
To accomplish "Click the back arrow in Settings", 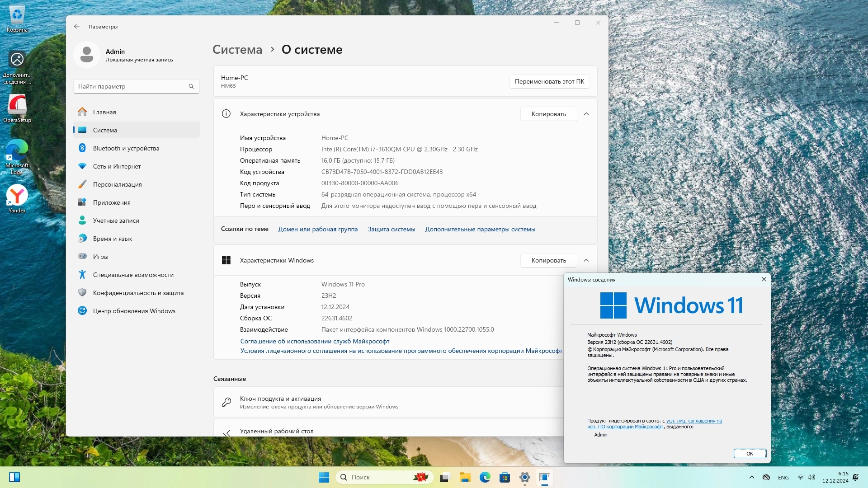I will point(77,27).
